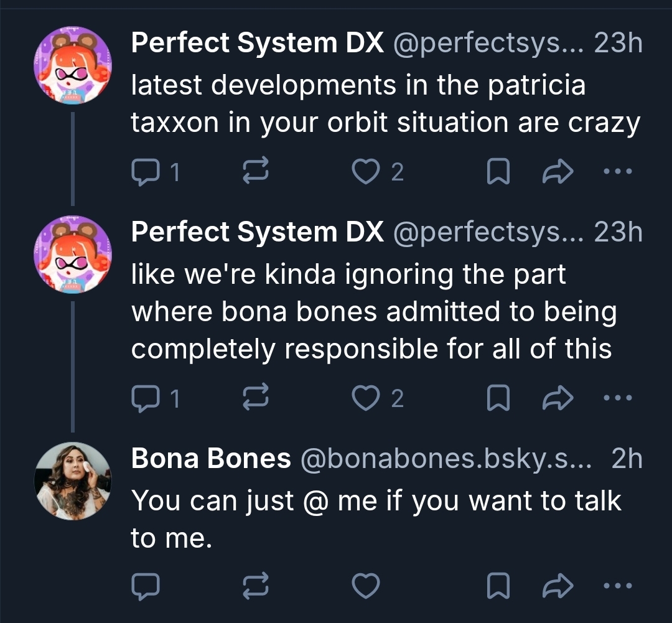Open Perfect System DX avatar on first post
This screenshot has height=623, width=672.
(72, 67)
